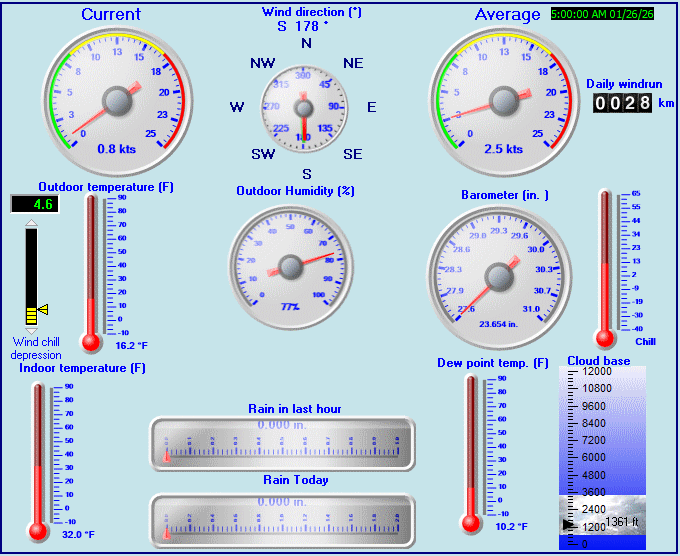This screenshot has width=680, height=556.
Task: Click the black Cloud base pointer arrow
Action: [569, 523]
